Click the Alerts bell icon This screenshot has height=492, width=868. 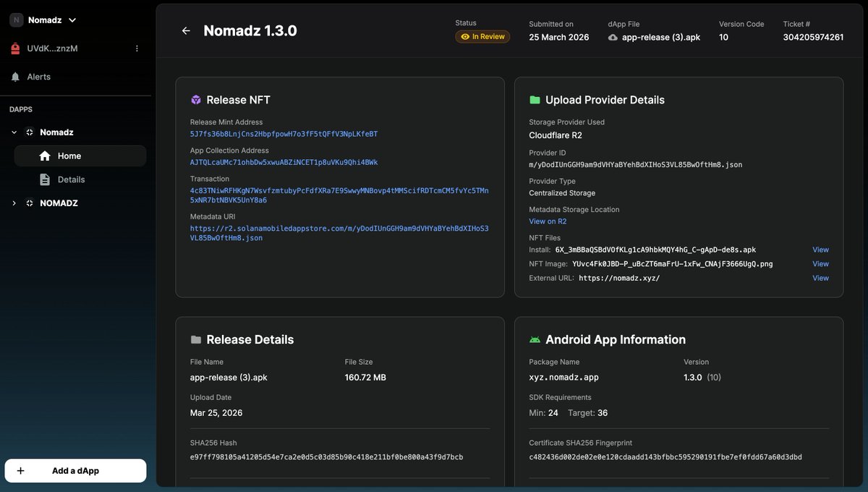pos(15,77)
